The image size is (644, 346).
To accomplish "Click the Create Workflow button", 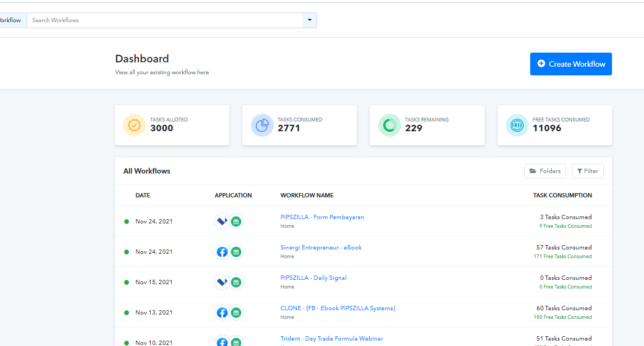I will (571, 64).
